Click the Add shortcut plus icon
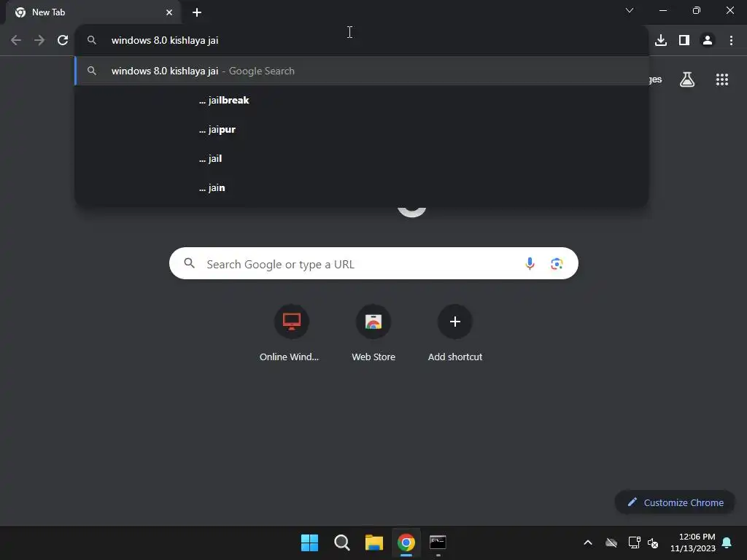The image size is (747, 560). (x=455, y=322)
